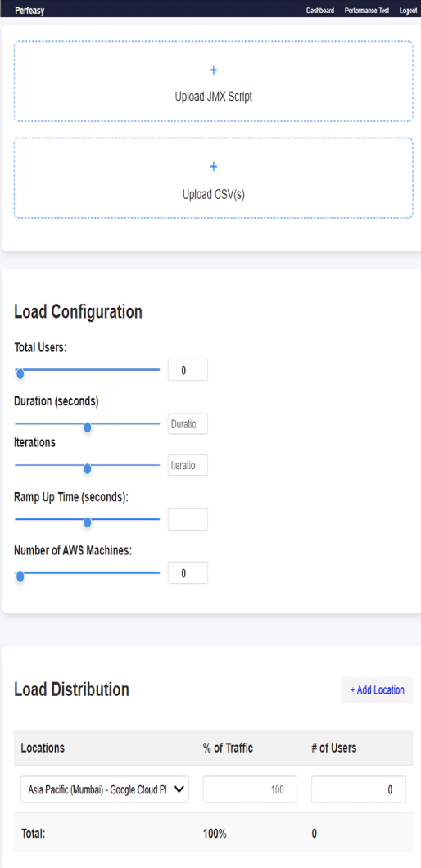Focus the Duration input field
Screen dimensions: 421x868
pyautogui.click(x=188, y=423)
